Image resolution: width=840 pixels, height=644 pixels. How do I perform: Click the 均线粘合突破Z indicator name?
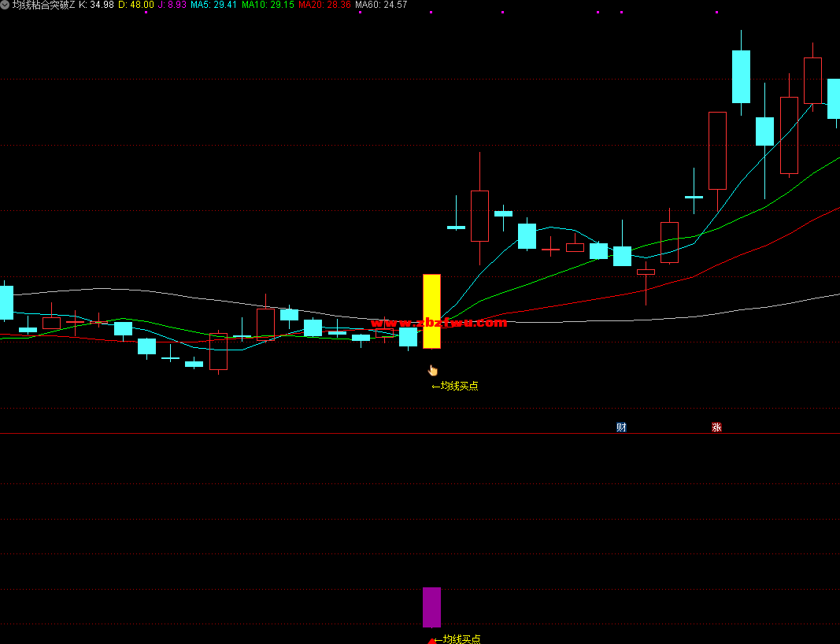[x=43, y=5]
